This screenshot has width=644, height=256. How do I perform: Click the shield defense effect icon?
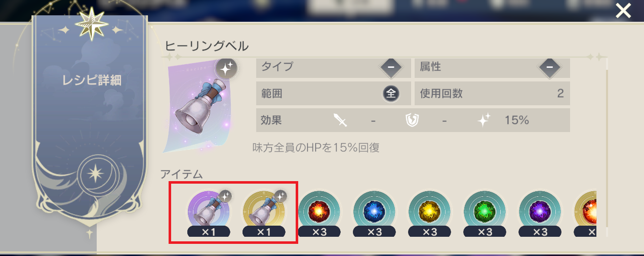(412, 120)
